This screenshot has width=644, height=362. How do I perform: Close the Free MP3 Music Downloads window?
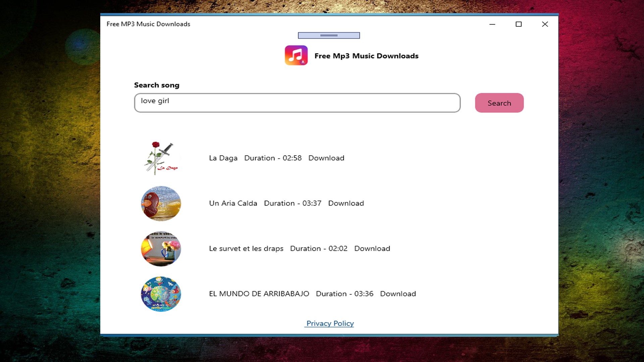click(x=545, y=24)
